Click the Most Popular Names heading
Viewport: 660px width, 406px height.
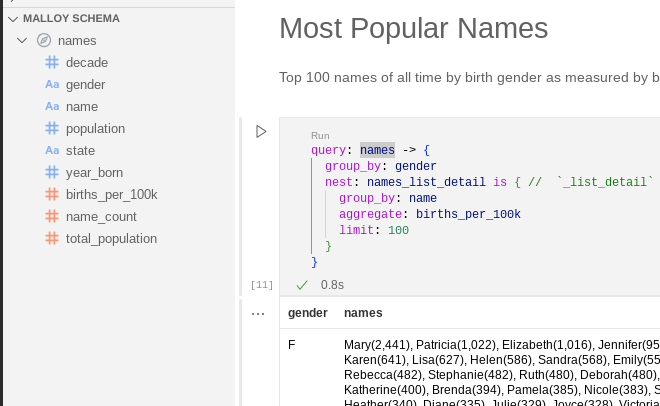click(x=414, y=28)
